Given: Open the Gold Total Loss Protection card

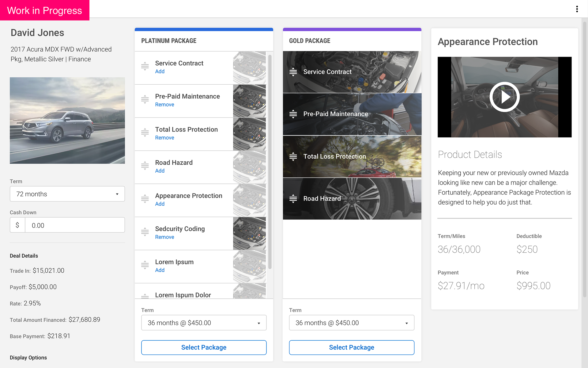Looking at the screenshot, I should click(352, 156).
